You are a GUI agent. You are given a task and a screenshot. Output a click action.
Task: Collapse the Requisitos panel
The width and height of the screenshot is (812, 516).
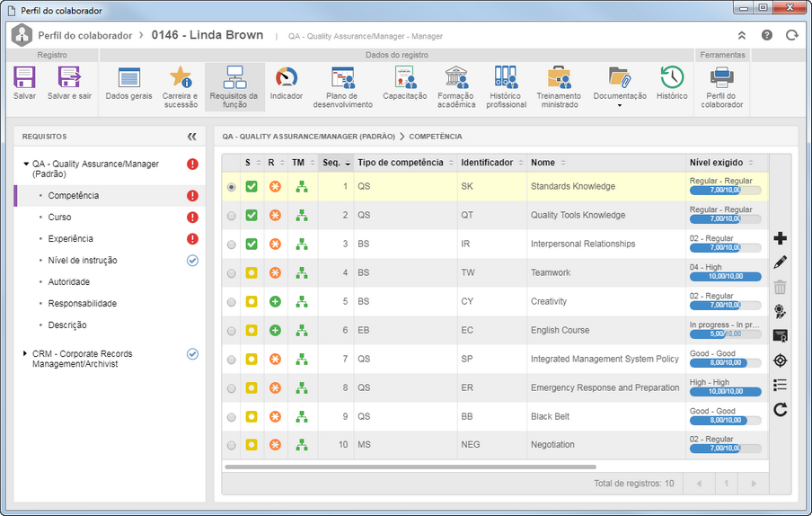[191, 137]
